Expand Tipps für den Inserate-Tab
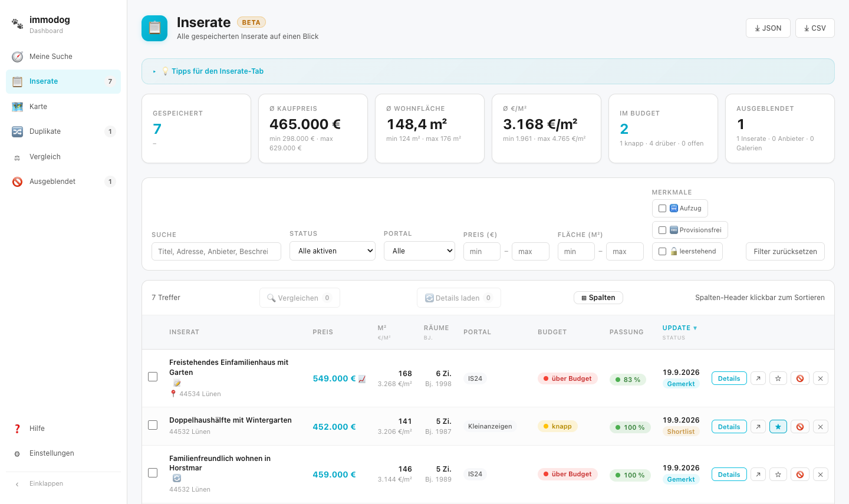Image resolution: width=849 pixels, height=504 pixels. [217, 71]
